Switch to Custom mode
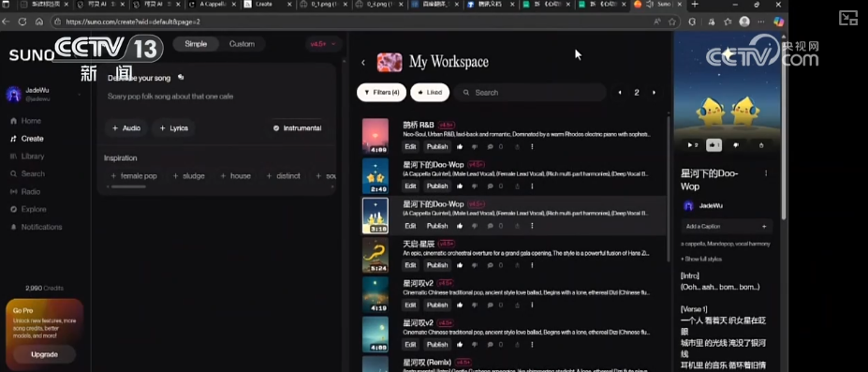This screenshot has width=868, height=372. [x=242, y=44]
